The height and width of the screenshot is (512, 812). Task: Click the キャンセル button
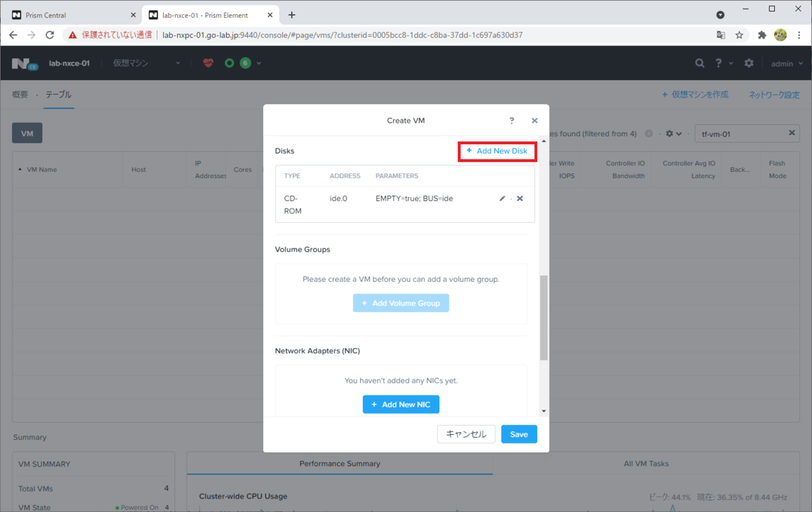(466, 434)
